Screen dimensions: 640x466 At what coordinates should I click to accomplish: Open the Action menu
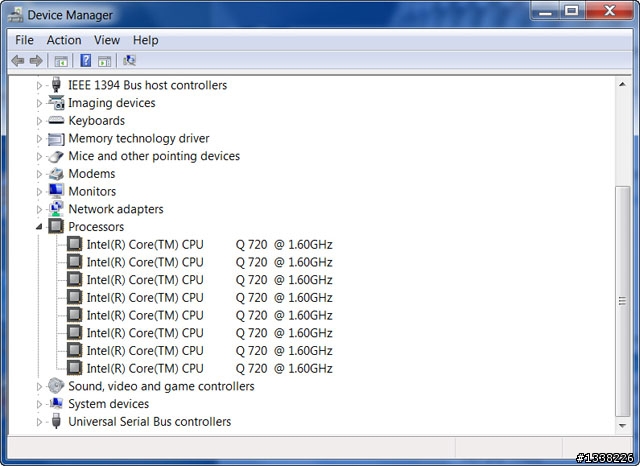[x=64, y=40]
